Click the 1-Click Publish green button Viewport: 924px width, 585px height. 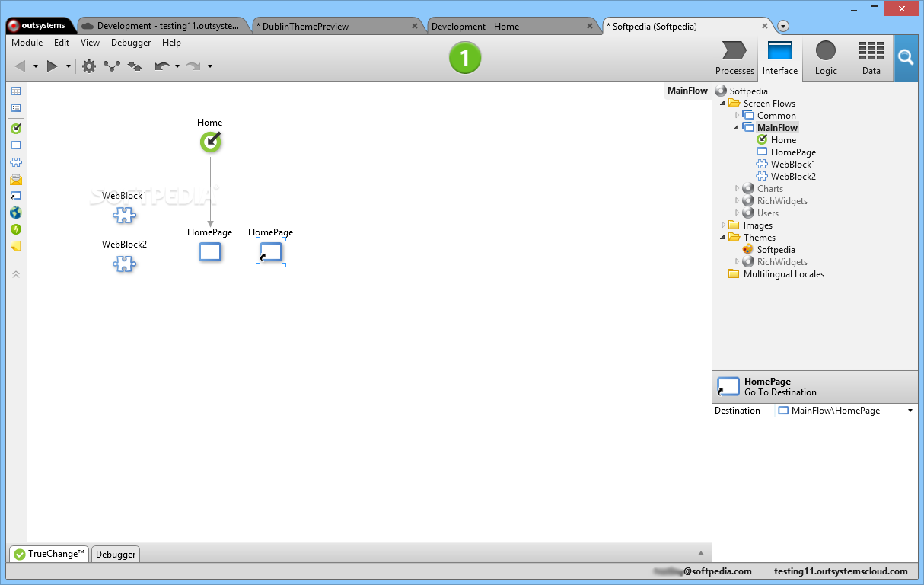465,58
